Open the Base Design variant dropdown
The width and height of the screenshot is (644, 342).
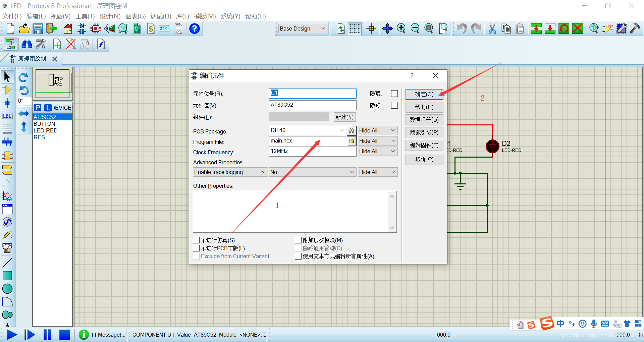[303, 28]
